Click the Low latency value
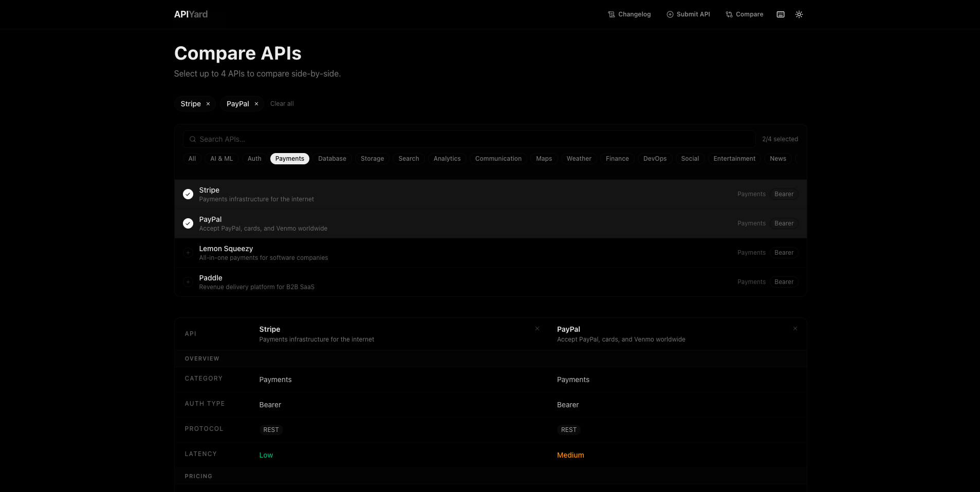This screenshot has width=980, height=492. click(x=266, y=455)
